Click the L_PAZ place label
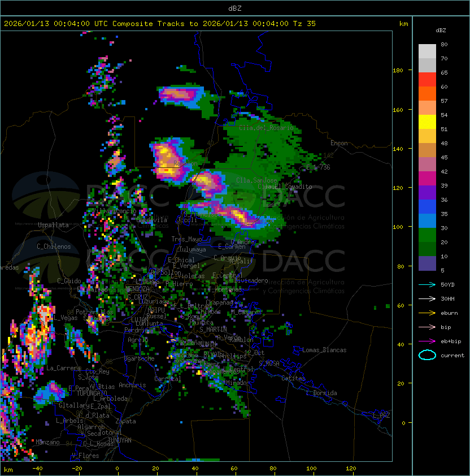The height and width of the screenshot is (476, 470). tap(381, 416)
